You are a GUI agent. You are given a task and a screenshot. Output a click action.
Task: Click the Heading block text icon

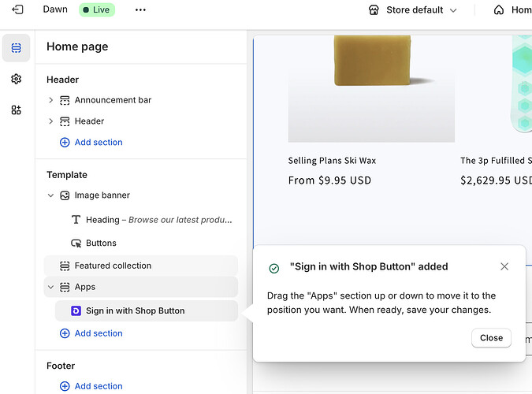(x=76, y=220)
